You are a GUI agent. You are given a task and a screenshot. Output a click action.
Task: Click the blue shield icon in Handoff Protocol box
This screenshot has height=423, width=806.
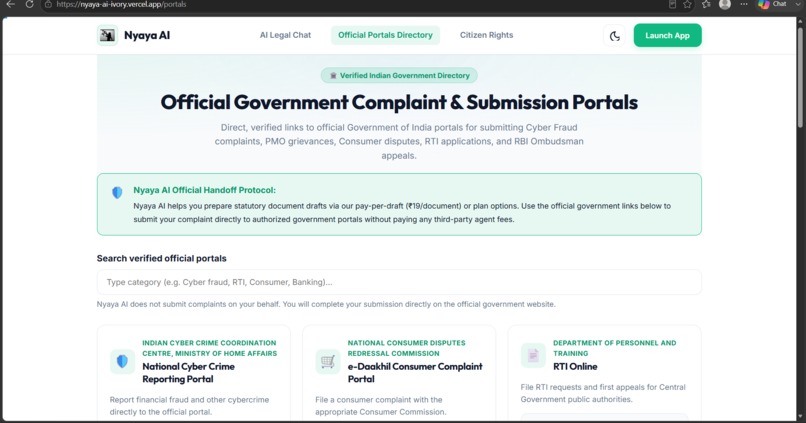[117, 193]
